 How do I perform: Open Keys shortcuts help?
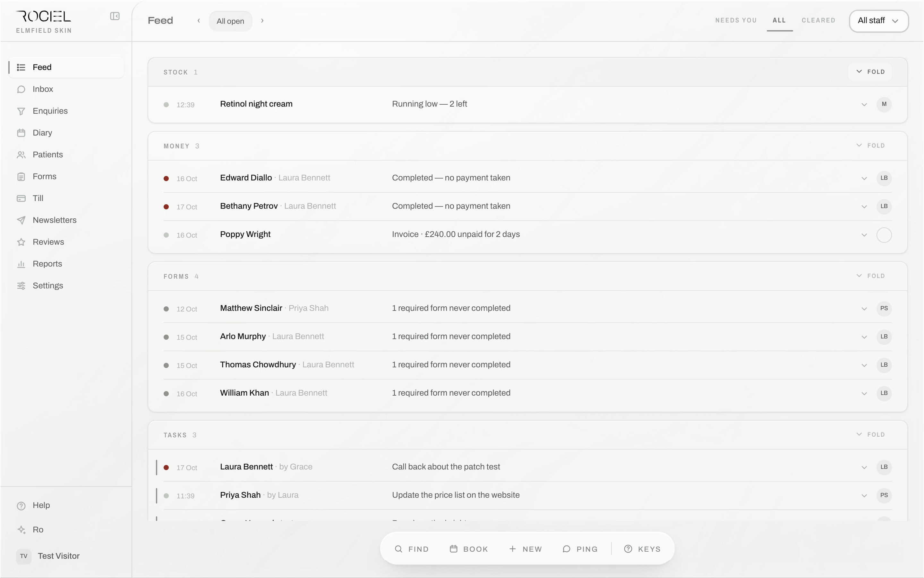[642, 549]
